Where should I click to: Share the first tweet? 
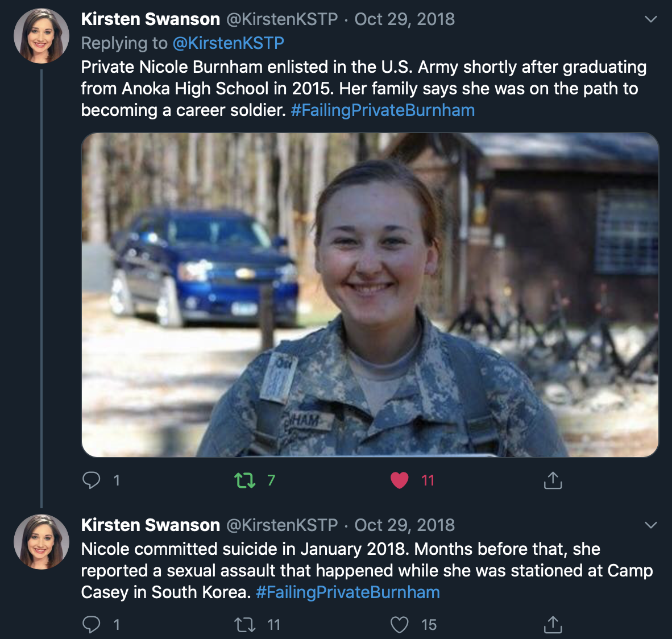552,480
